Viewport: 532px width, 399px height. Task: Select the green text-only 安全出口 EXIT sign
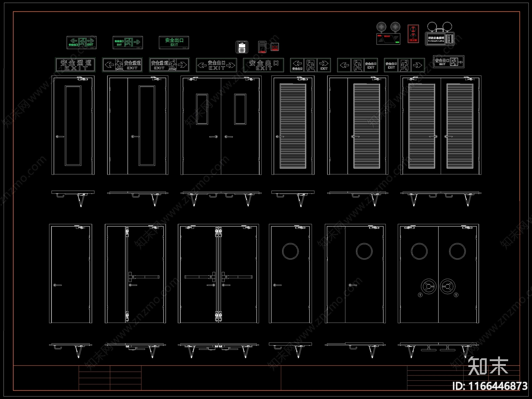(x=174, y=42)
